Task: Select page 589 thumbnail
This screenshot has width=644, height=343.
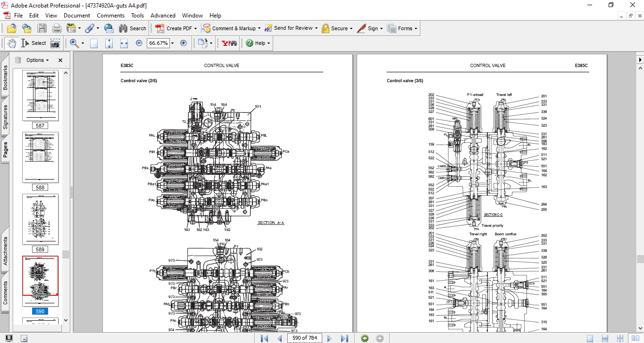Action: click(x=41, y=219)
